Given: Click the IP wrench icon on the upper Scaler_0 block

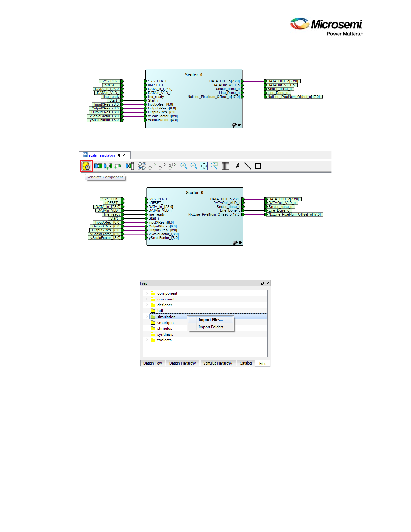Looking at the screenshot, I should coord(237,125).
